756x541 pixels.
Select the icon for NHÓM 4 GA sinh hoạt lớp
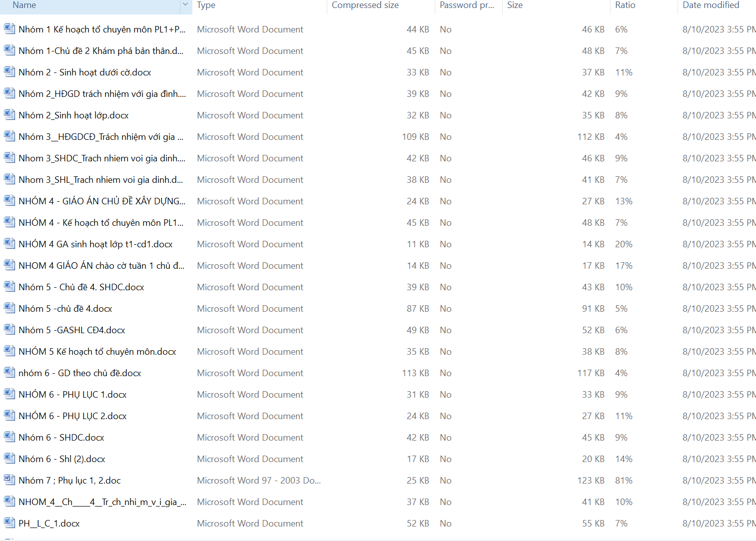click(9, 244)
